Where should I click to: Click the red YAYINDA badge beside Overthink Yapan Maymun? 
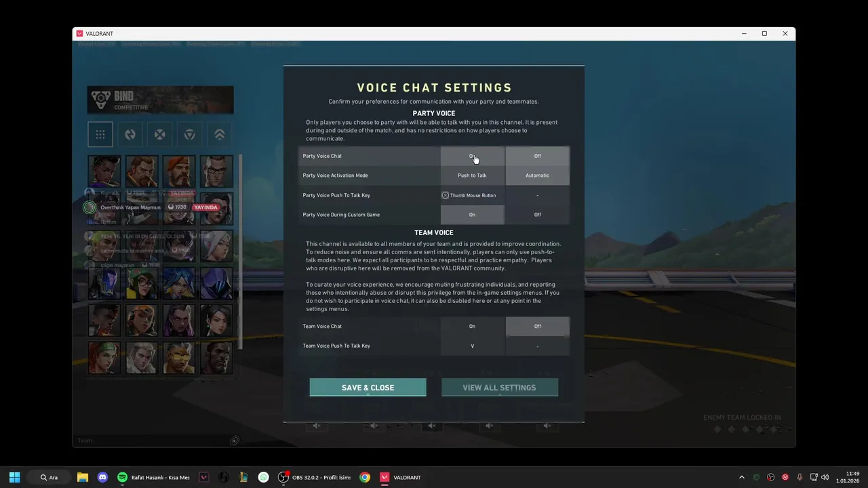click(x=205, y=207)
